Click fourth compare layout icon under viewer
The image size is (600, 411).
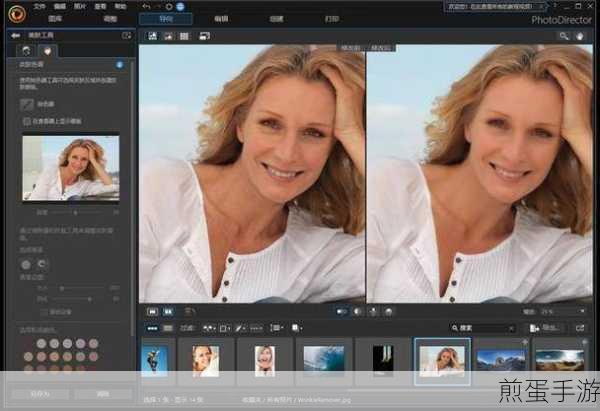(x=388, y=312)
